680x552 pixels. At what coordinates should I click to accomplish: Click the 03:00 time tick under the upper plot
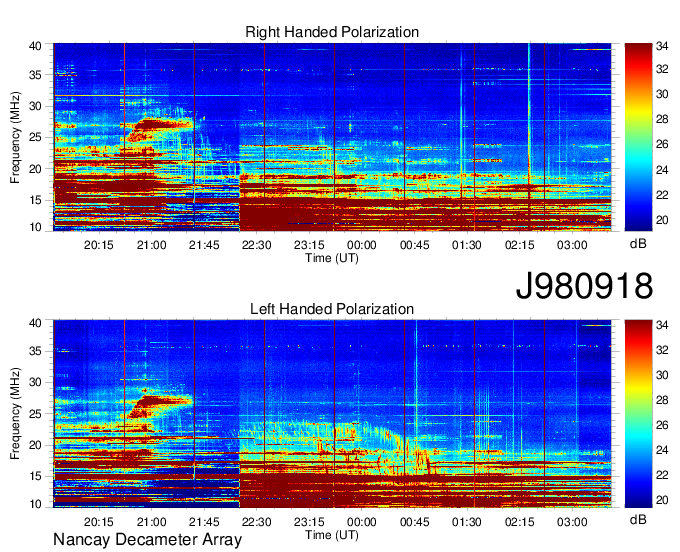572,245
